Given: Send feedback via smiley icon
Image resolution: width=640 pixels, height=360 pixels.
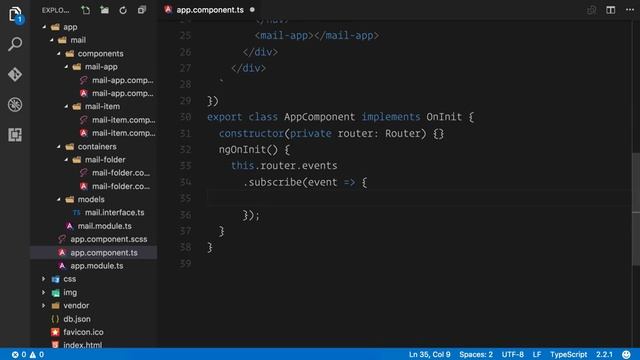Looking at the screenshot, I should pyautogui.click(x=626, y=354).
